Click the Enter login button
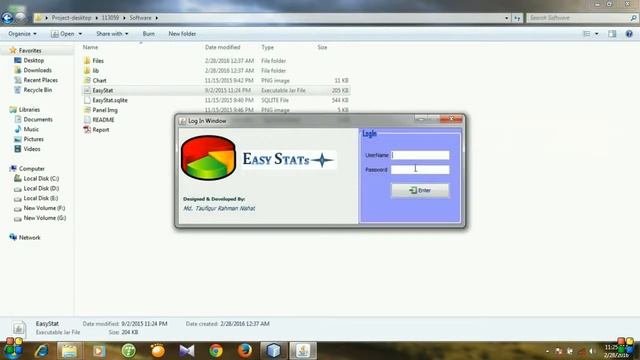The height and width of the screenshot is (360, 640). [420, 190]
